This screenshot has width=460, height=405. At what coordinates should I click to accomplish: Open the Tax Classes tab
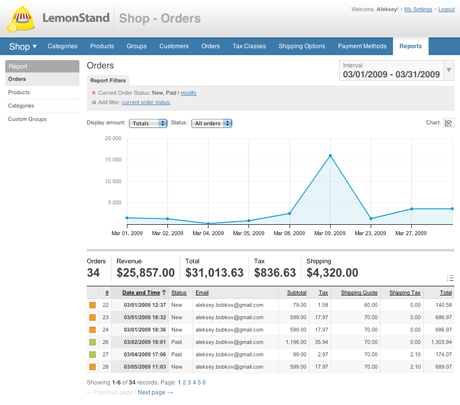pyautogui.click(x=249, y=46)
